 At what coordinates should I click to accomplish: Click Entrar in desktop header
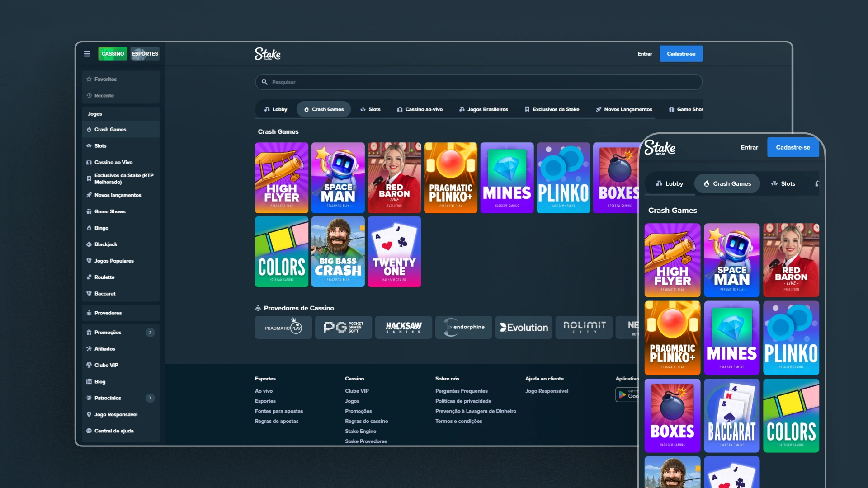[x=645, y=54]
